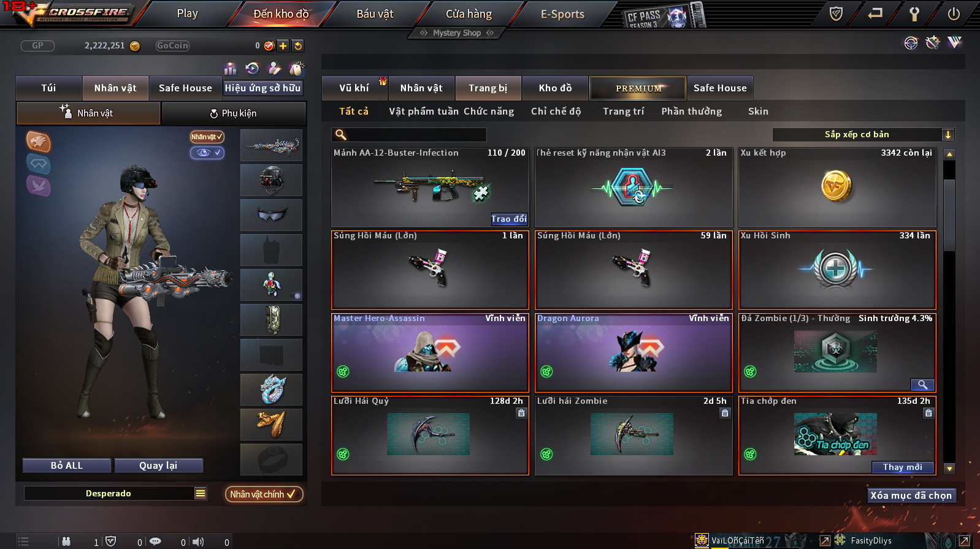This screenshot has height=549, width=980.
Task: Open the Cửa hàng menu
Action: click(469, 13)
